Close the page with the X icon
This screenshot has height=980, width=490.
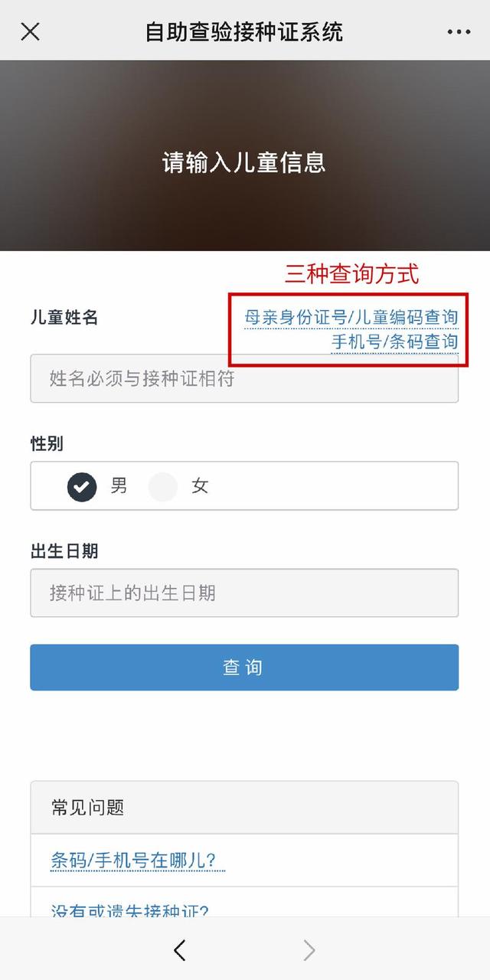[30, 32]
